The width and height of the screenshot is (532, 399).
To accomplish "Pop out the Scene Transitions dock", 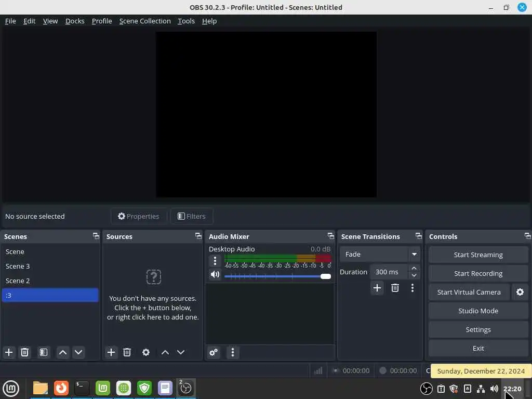I will click(419, 236).
